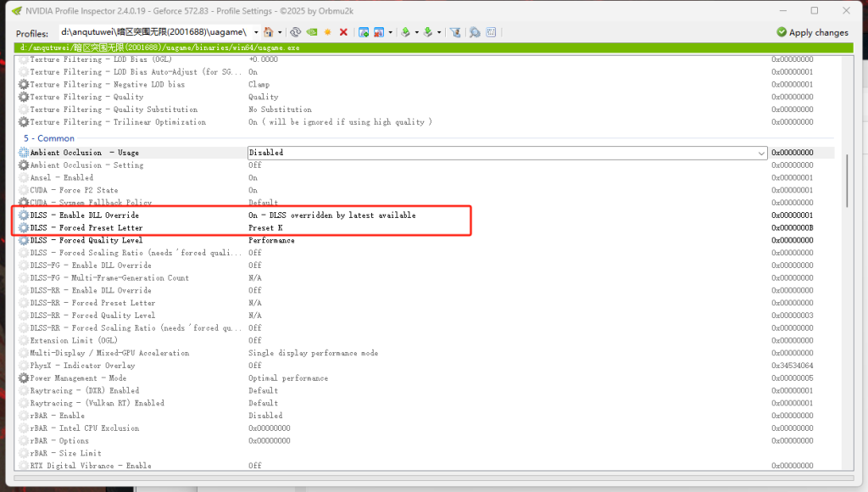Click the hex value 0x0000000B for Preset Letter
The image size is (868, 492).
(793, 227)
